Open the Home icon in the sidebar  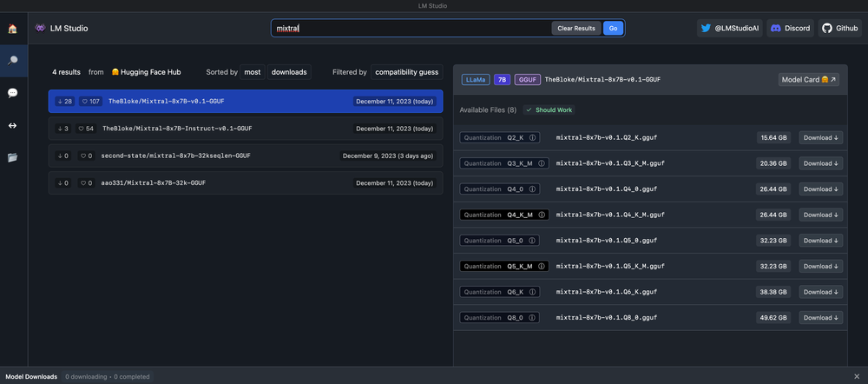tap(12, 29)
